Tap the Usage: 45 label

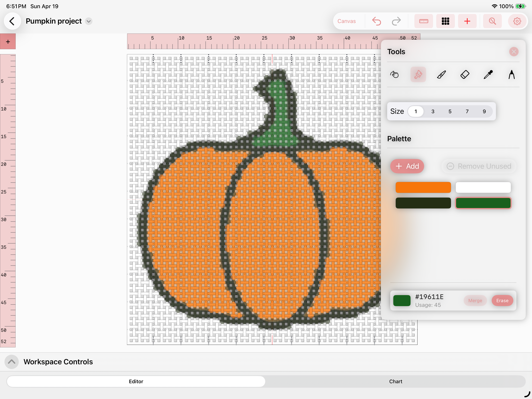tap(428, 305)
